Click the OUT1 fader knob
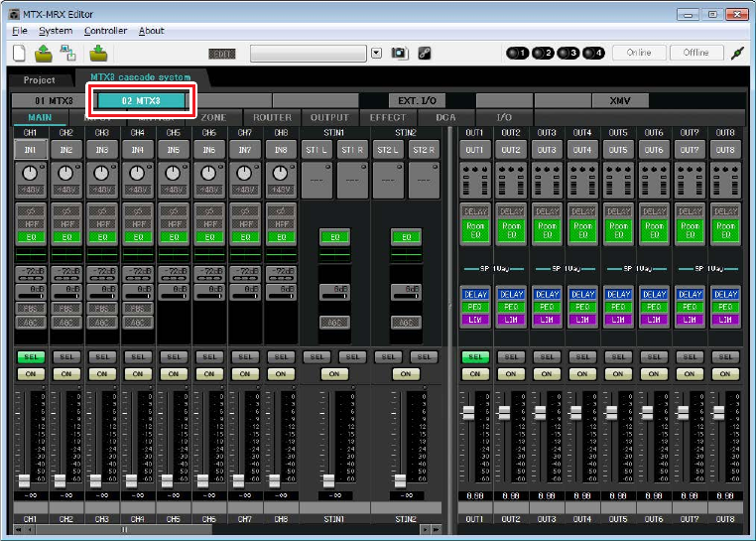The height and width of the screenshot is (541, 756). [468, 413]
